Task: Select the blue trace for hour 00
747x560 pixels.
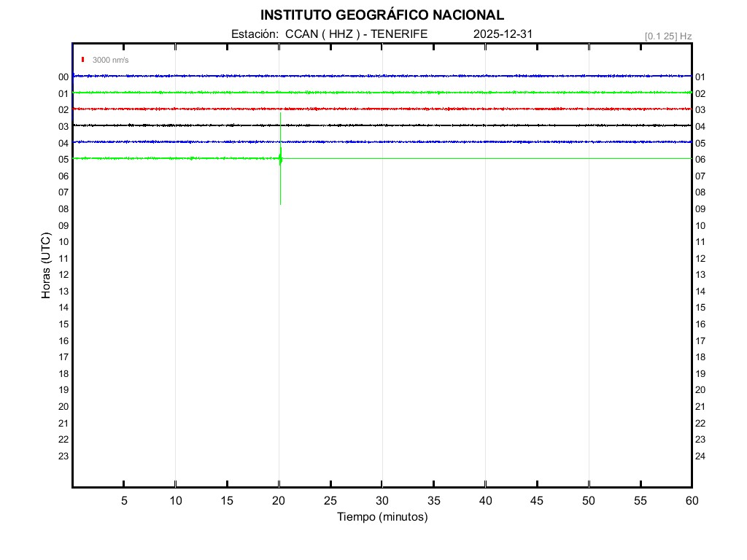Action: point(379,76)
